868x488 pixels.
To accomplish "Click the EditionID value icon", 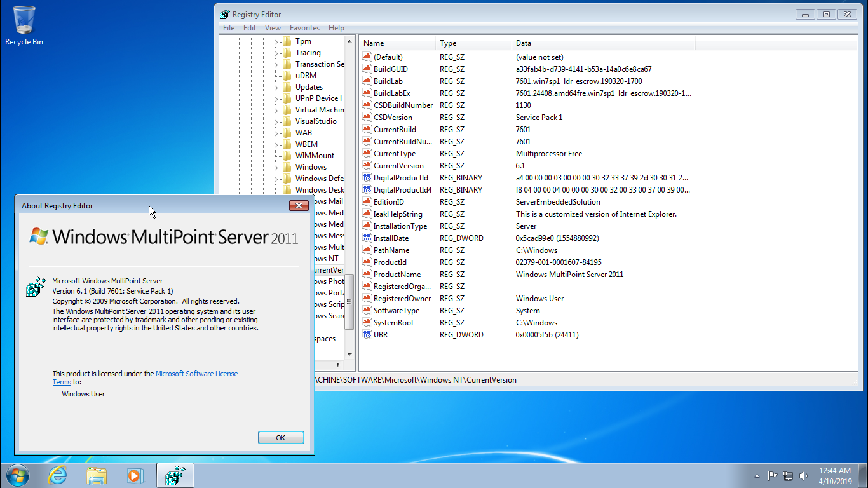I will click(x=367, y=201).
